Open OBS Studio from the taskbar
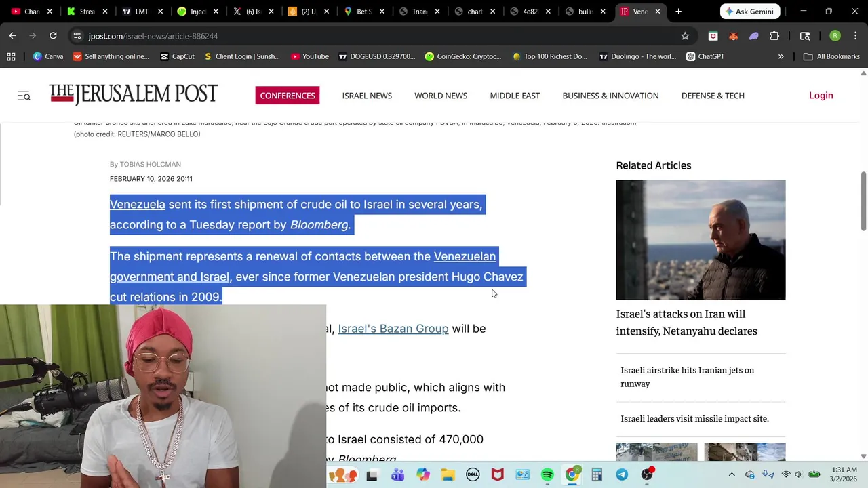Screen dimensions: 868x488 coord(647,474)
